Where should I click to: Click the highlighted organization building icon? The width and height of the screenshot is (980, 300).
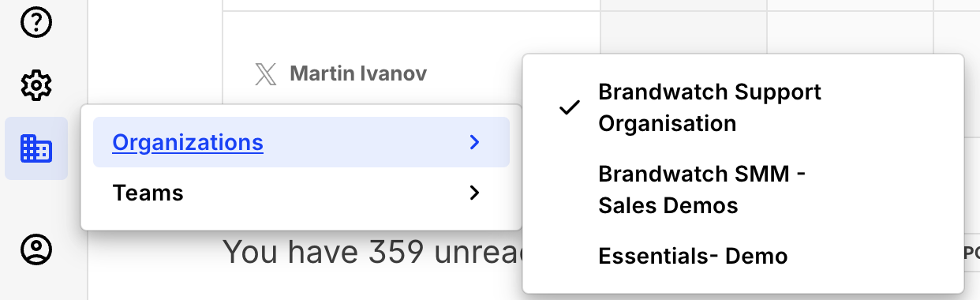tap(36, 148)
